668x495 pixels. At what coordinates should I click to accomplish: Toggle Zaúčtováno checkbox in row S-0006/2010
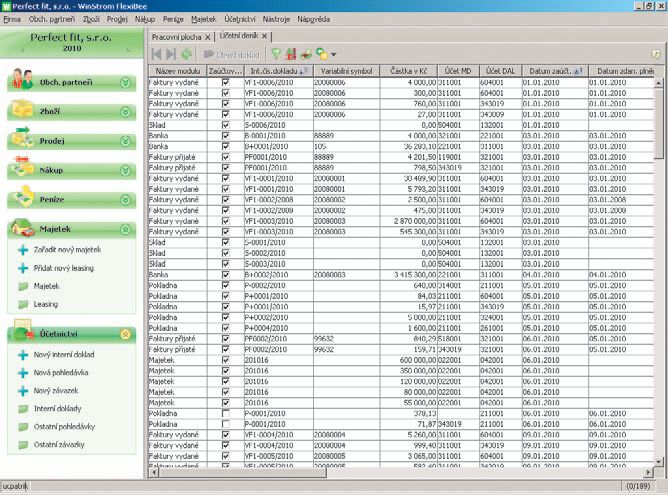[x=225, y=125]
